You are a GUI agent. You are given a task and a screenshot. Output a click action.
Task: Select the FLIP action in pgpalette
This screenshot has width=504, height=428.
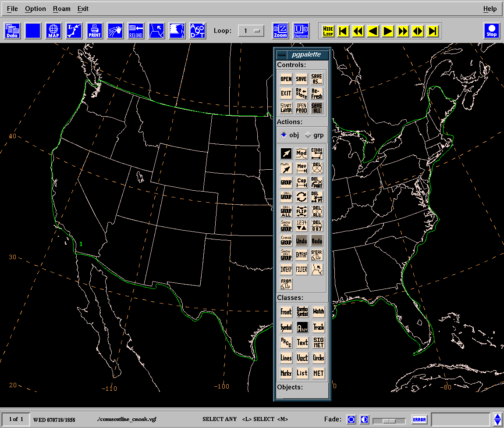[302, 211]
